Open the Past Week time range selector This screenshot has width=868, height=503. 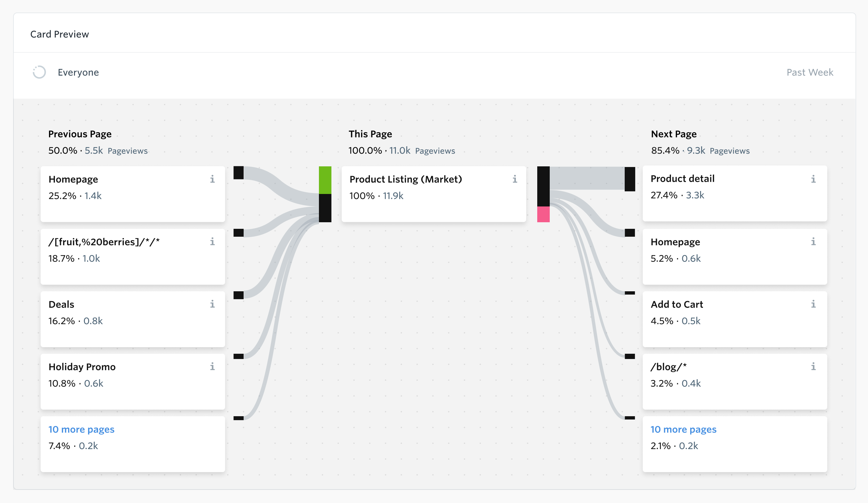pos(810,72)
